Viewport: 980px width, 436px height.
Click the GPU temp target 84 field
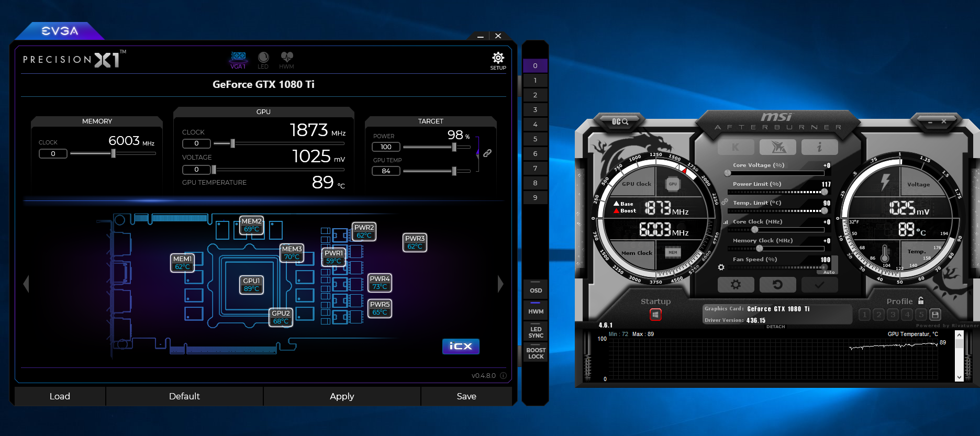tap(386, 171)
